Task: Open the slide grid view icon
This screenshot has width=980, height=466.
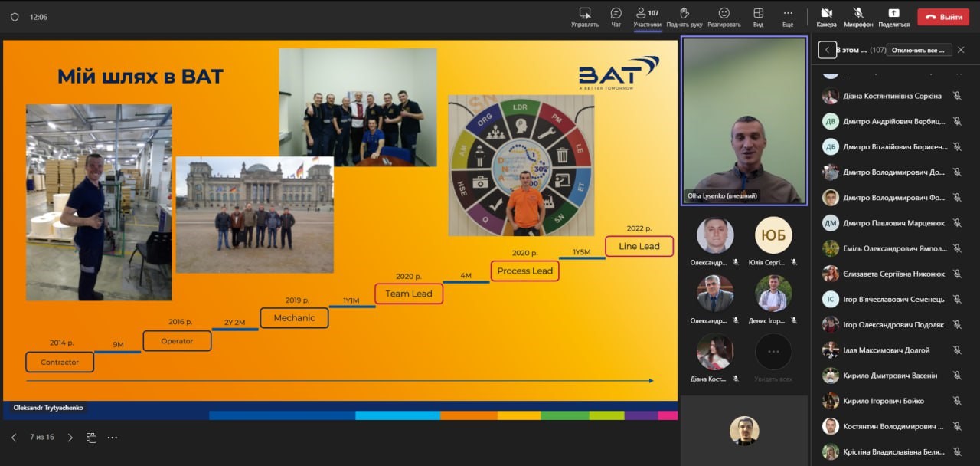Action: pyautogui.click(x=91, y=438)
